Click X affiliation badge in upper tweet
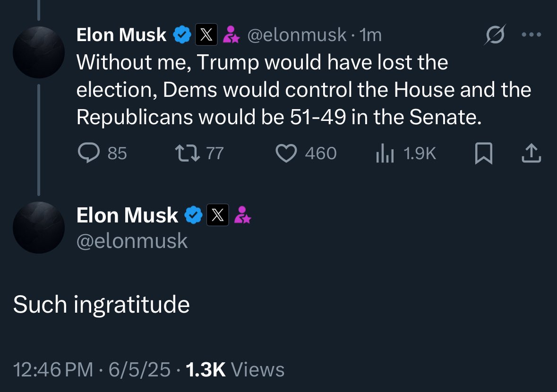 pos(206,34)
